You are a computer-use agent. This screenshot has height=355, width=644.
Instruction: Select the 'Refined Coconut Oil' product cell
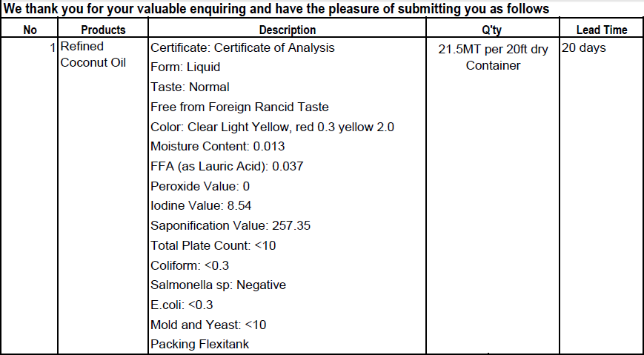pyautogui.click(x=93, y=55)
